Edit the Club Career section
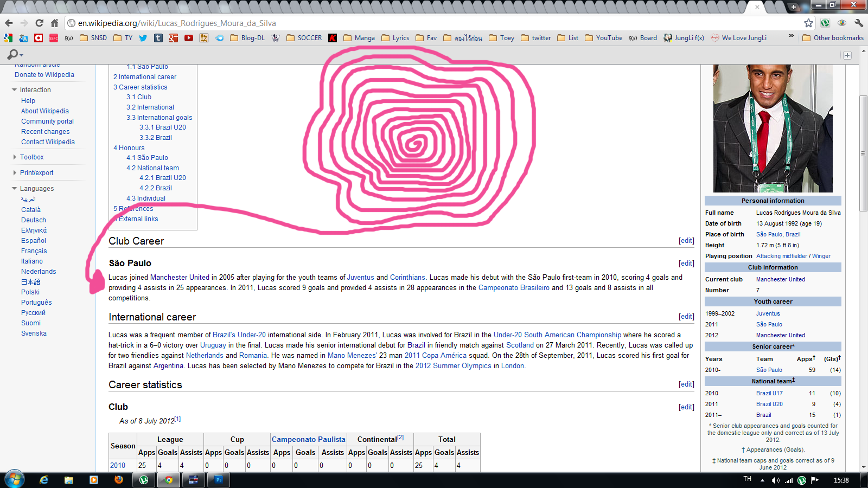This screenshot has height=488, width=868. (x=686, y=241)
